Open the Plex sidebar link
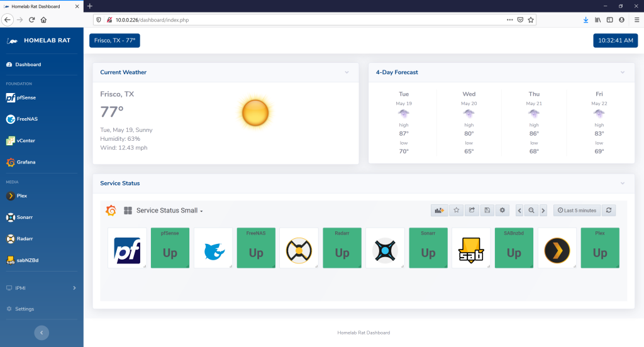 point(16,196)
